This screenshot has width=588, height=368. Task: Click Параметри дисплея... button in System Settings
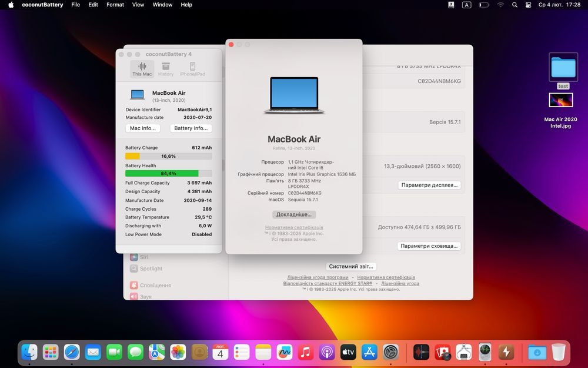tap(429, 185)
